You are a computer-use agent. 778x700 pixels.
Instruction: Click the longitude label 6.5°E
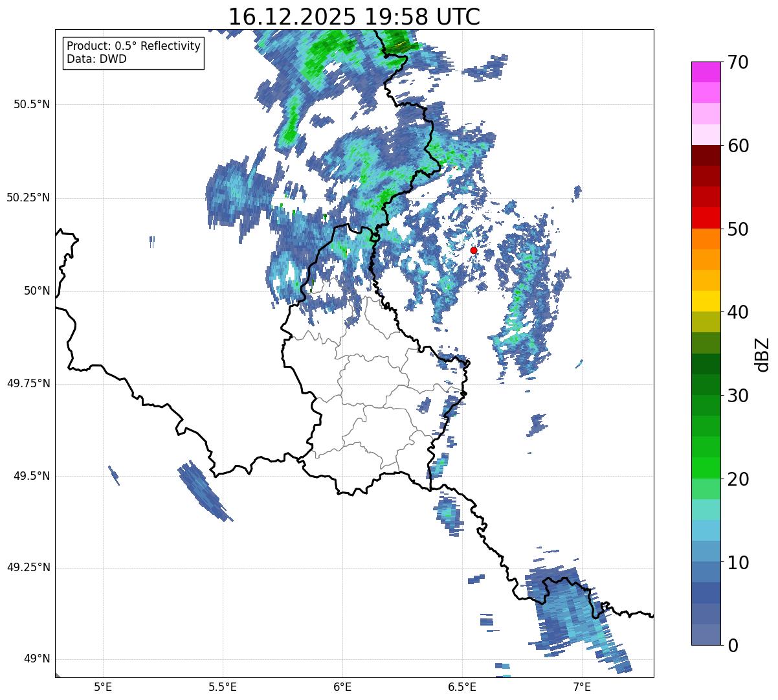point(462,686)
